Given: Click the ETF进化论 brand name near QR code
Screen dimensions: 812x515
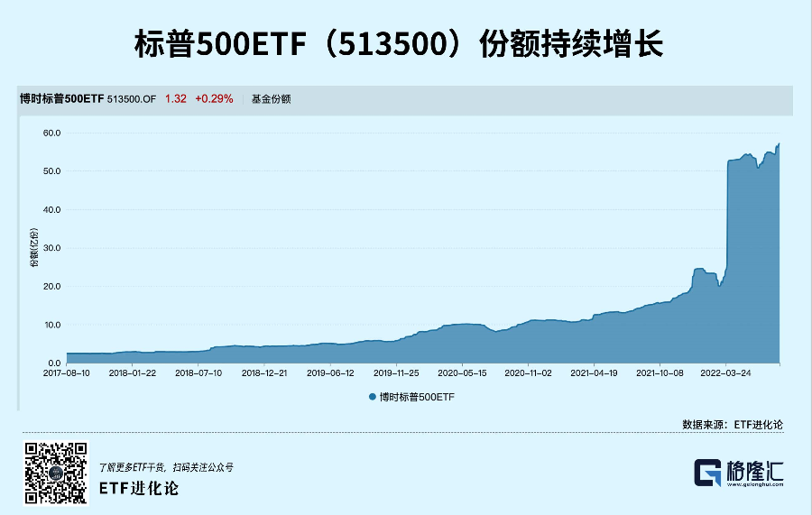Looking at the screenshot, I should (x=139, y=488).
